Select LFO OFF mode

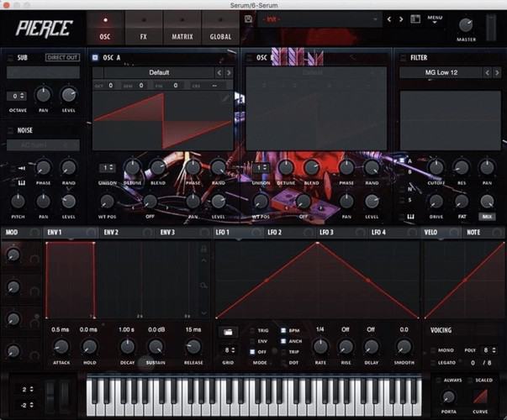[252, 352]
